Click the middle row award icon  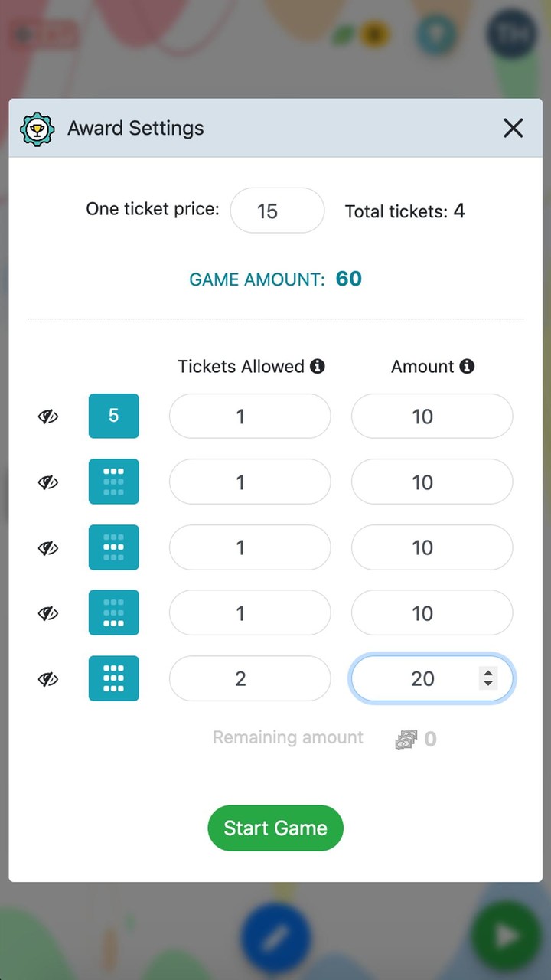click(x=113, y=547)
